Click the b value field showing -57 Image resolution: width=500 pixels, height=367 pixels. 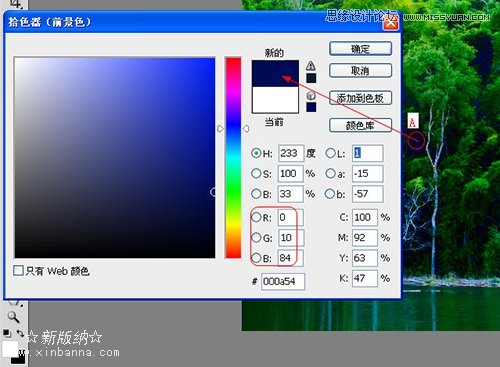pos(368,194)
